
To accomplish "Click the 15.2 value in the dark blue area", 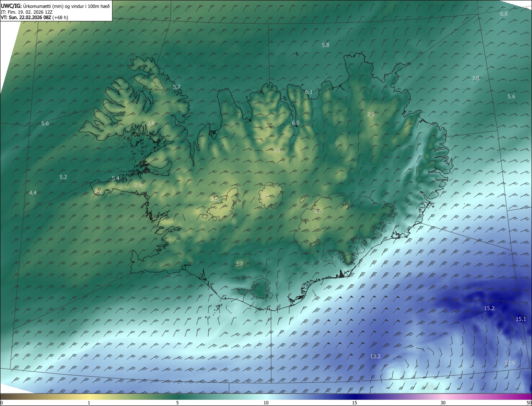I will (490, 308).
